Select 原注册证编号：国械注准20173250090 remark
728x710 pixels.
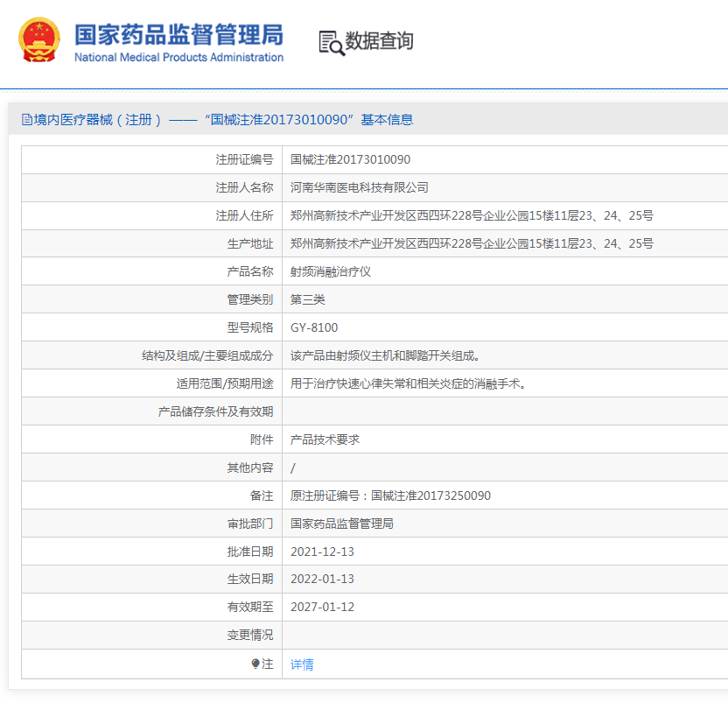[x=390, y=496]
